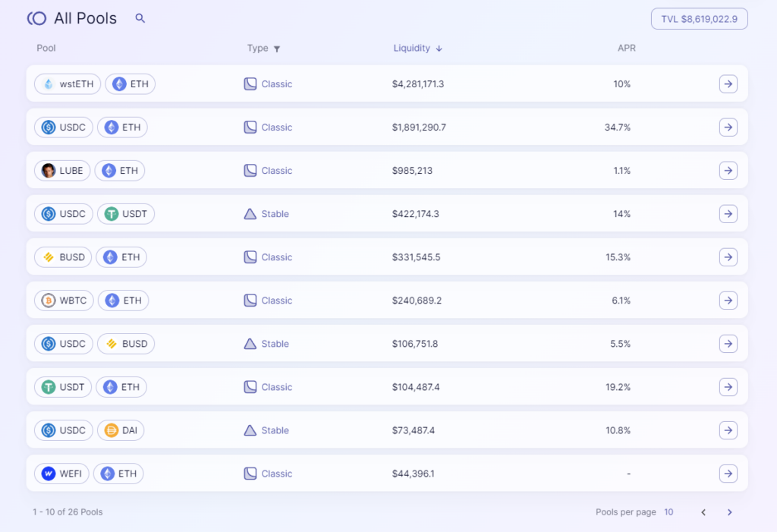
Task: Click the $44,396.1 liquidity value
Action: (414, 474)
